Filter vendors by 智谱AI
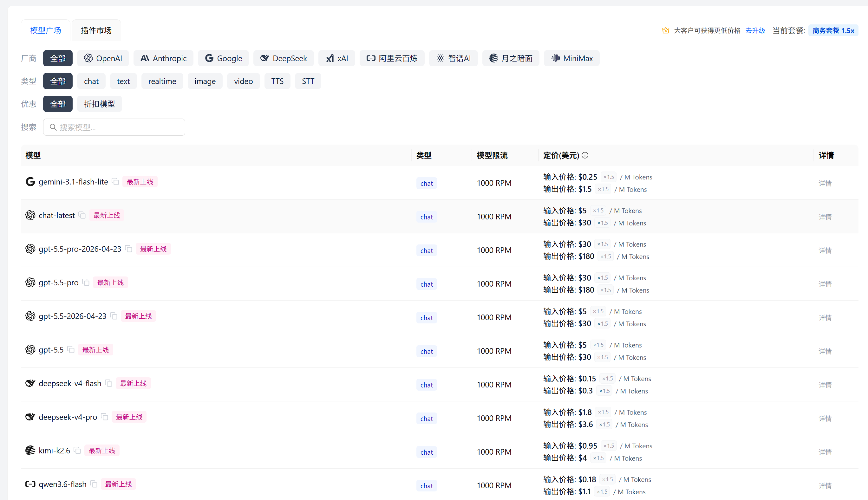 point(454,58)
